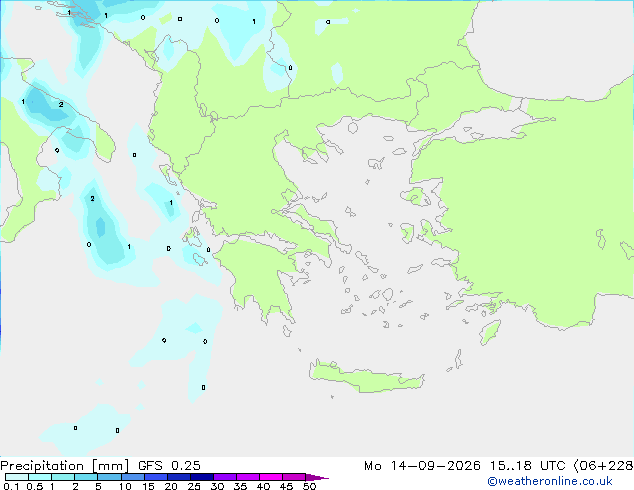Viewport: 634px width, 490px height.
Task: Click the GFS 0.25 model label
Action: point(169,466)
